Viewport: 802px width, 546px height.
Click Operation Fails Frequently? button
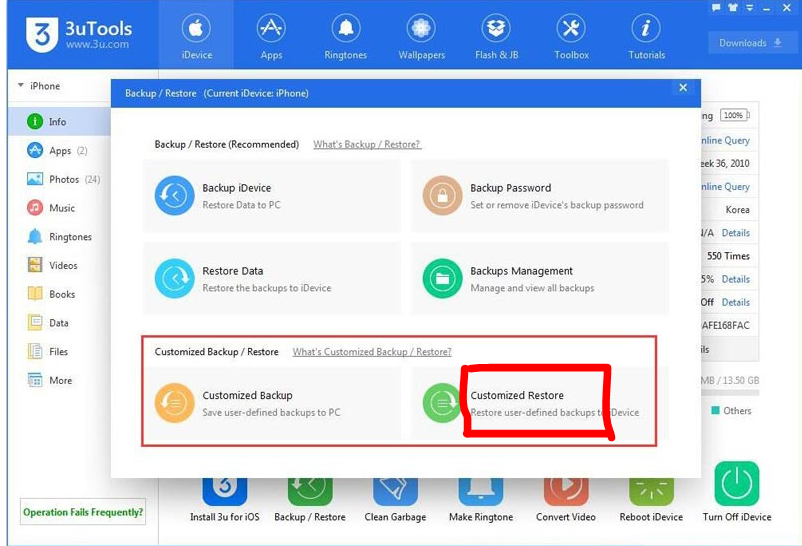pos(83,512)
